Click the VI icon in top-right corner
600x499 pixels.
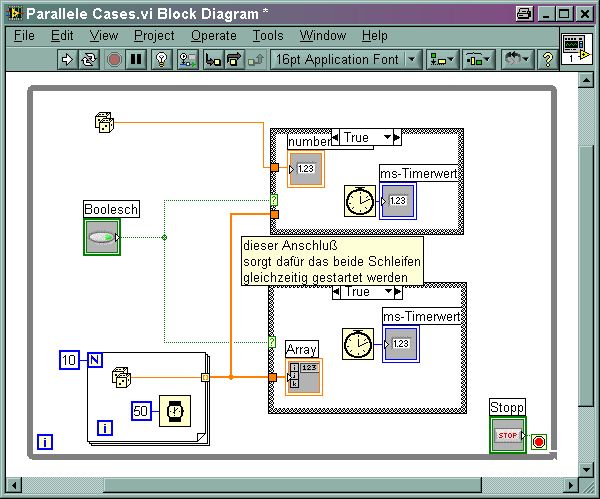pos(577,49)
